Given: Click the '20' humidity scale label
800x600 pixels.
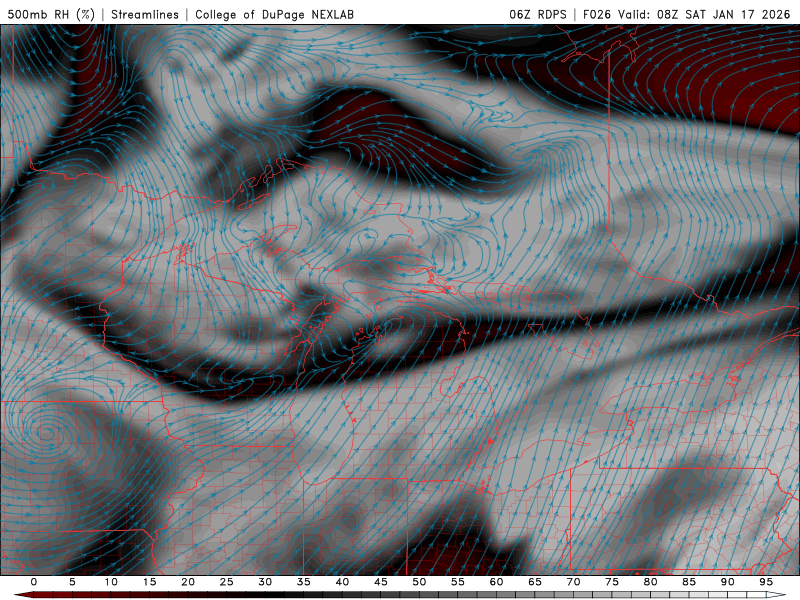Looking at the screenshot, I should pyautogui.click(x=188, y=582).
